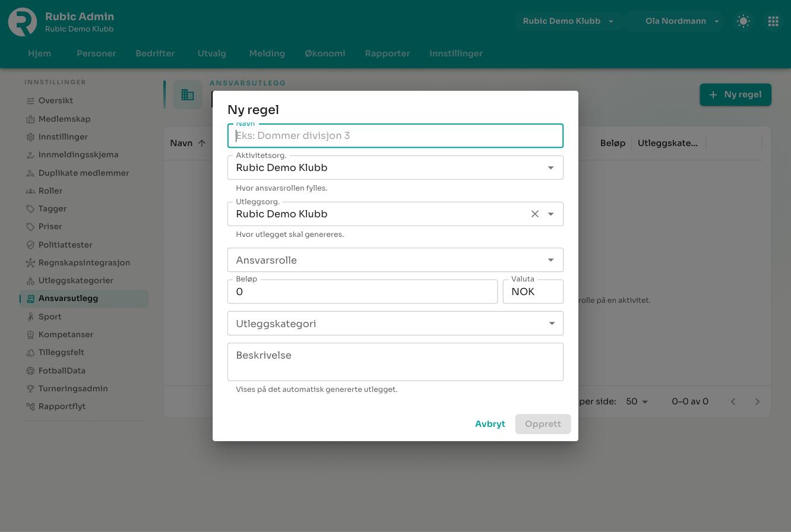Click the Opprett button
The width and height of the screenshot is (791, 532).
coord(543,424)
